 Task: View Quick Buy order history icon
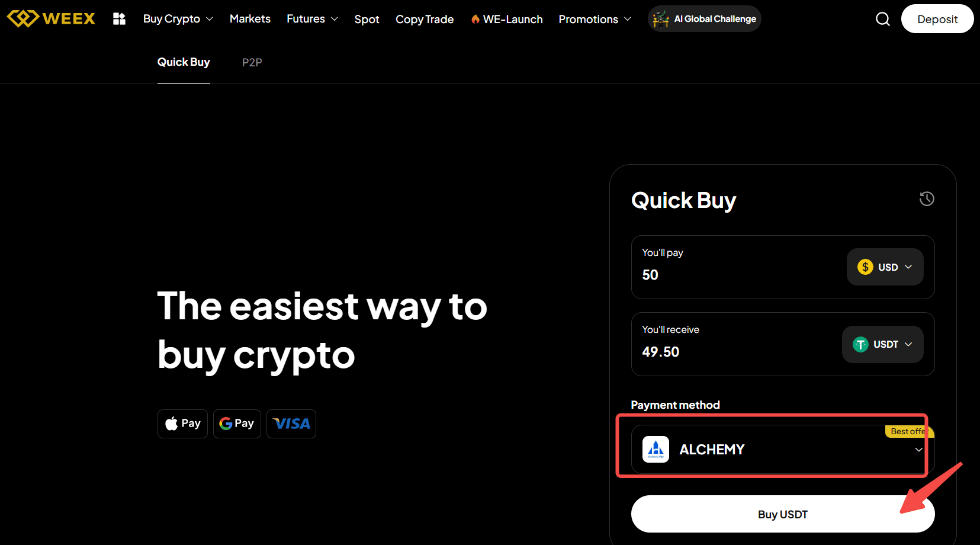tap(927, 199)
